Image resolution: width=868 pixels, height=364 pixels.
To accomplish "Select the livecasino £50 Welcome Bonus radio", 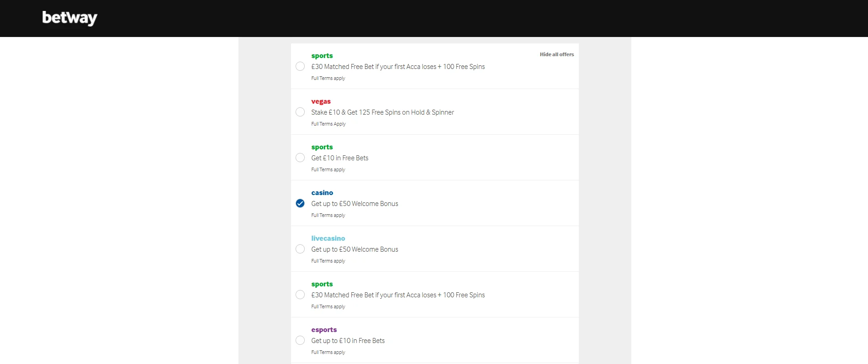I will pos(300,249).
